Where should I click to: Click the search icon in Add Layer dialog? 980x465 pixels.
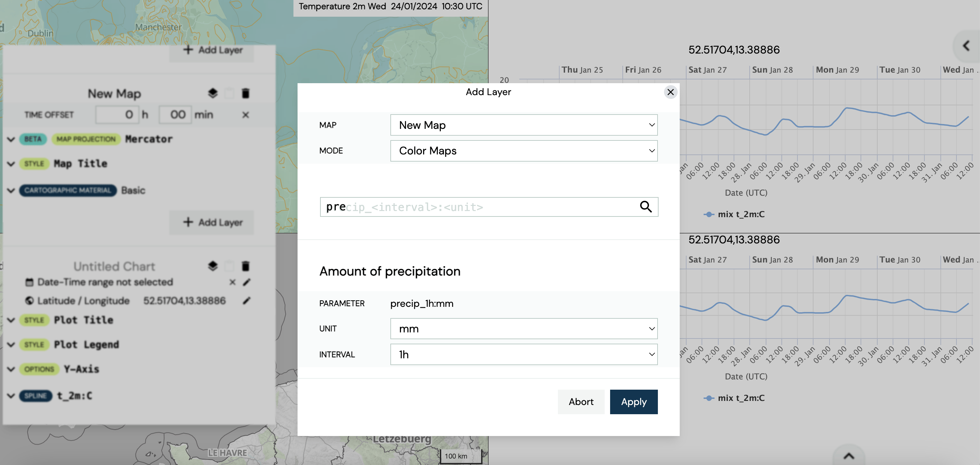[646, 207]
